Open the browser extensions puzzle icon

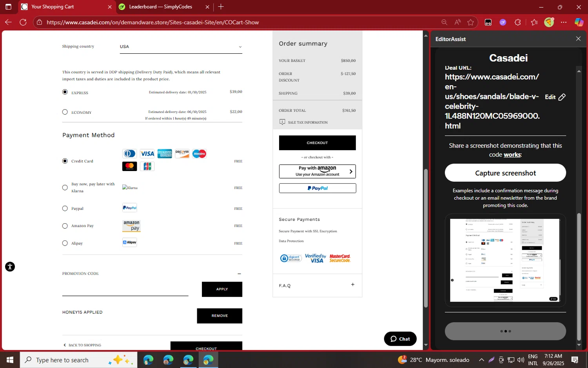tap(518, 22)
